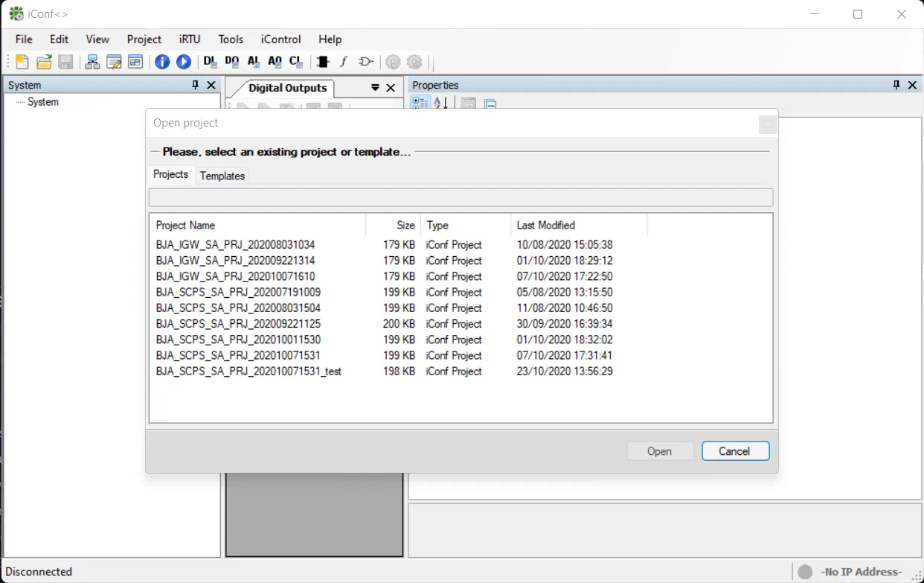The height and width of the screenshot is (583, 924).
Task: Close the Properties panel
Action: (x=913, y=85)
